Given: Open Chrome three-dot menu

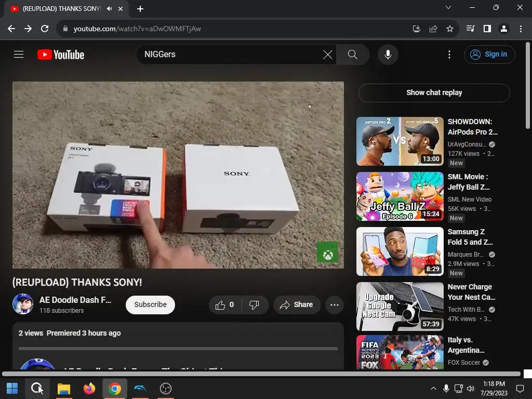Looking at the screenshot, I should click(x=521, y=29).
